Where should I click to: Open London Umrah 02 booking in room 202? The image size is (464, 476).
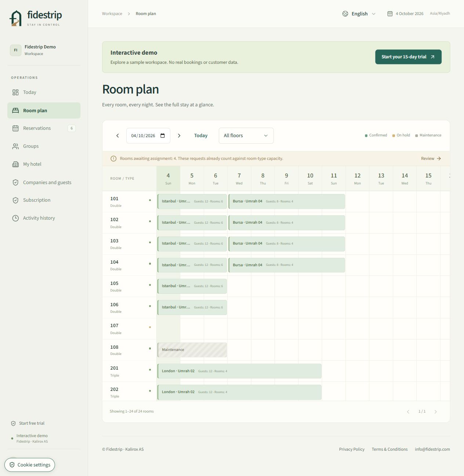[239, 392]
